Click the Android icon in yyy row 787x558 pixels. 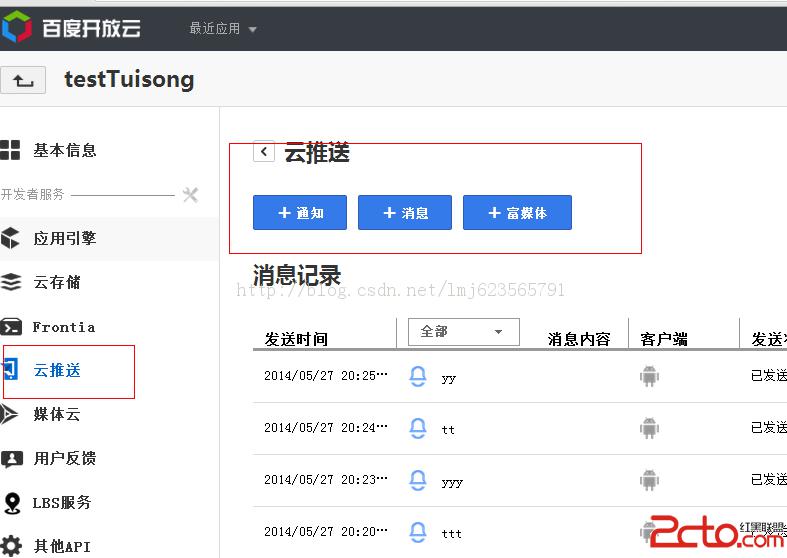coord(649,480)
